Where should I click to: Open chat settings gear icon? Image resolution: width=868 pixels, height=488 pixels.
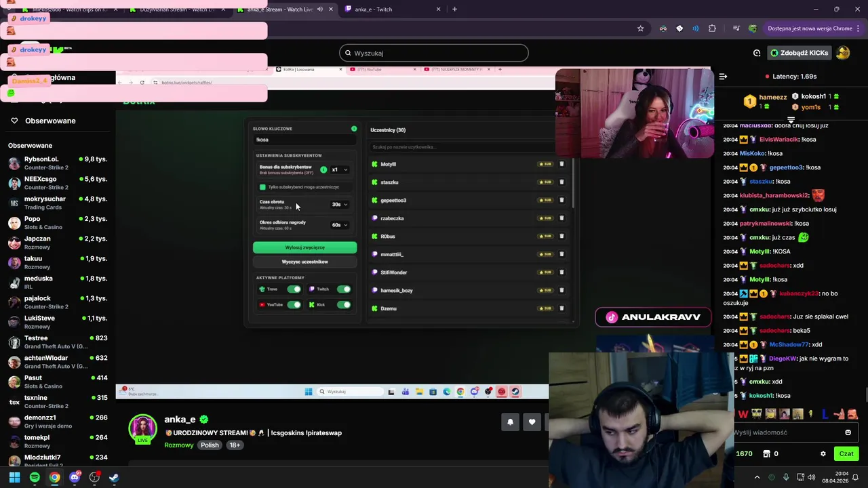coord(823,454)
